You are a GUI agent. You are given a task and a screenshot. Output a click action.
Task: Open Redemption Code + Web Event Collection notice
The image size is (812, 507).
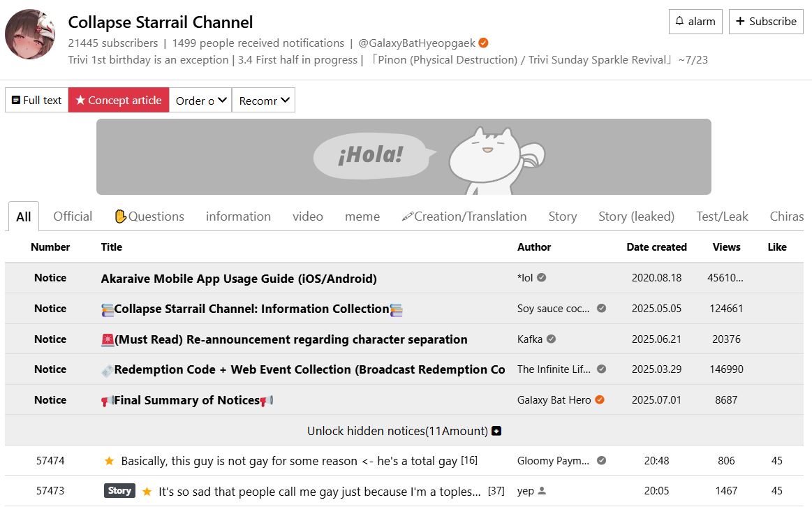303,369
